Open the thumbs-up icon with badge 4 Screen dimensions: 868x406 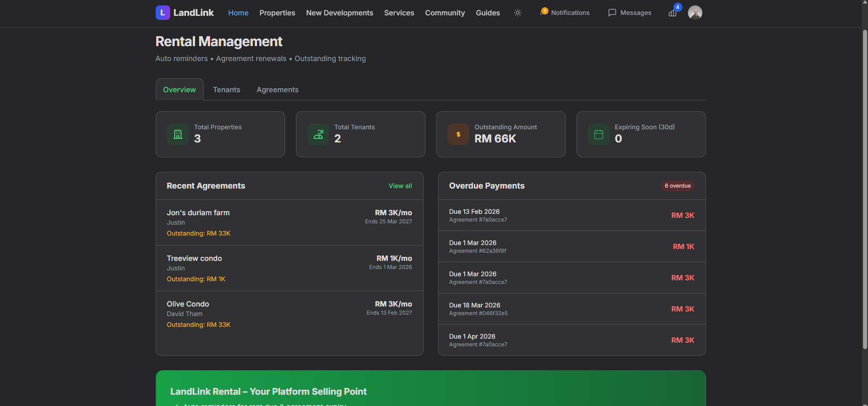(673, 12)
